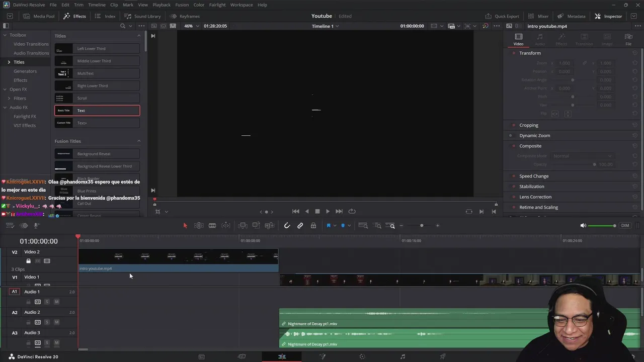The width and height of the screenshot is (644, 362).
Task: Unlock the Video 2 track
Action: click(28, 261)
